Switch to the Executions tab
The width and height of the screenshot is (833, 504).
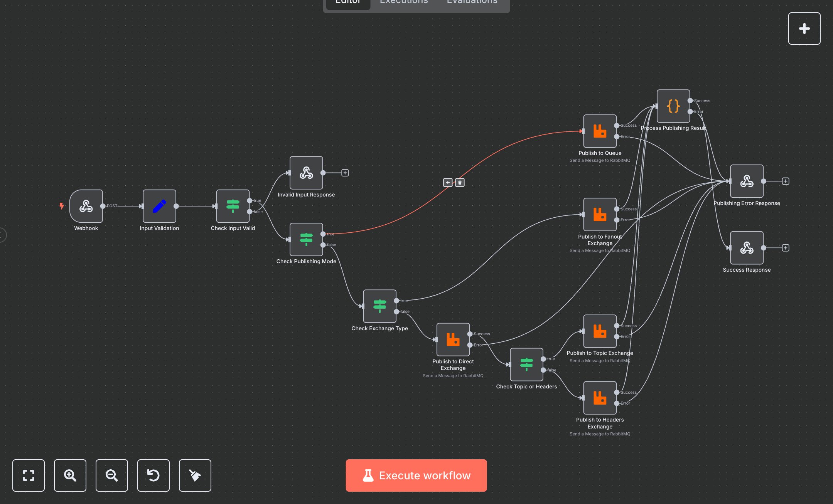(x=403, y=2)
